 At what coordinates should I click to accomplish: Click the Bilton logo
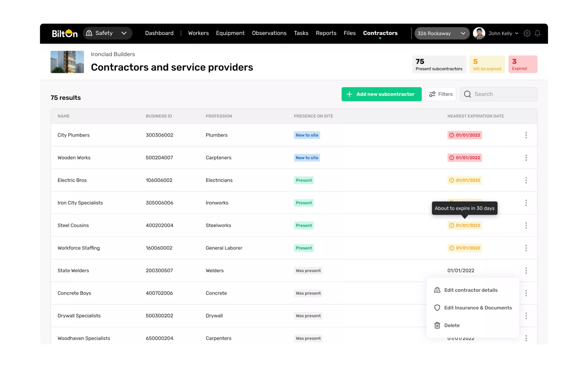65,33
